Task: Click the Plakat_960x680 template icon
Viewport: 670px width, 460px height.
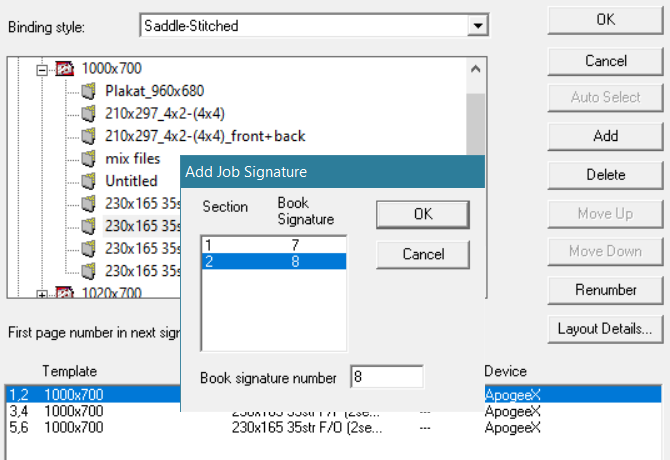Action: tap(89, 91)
